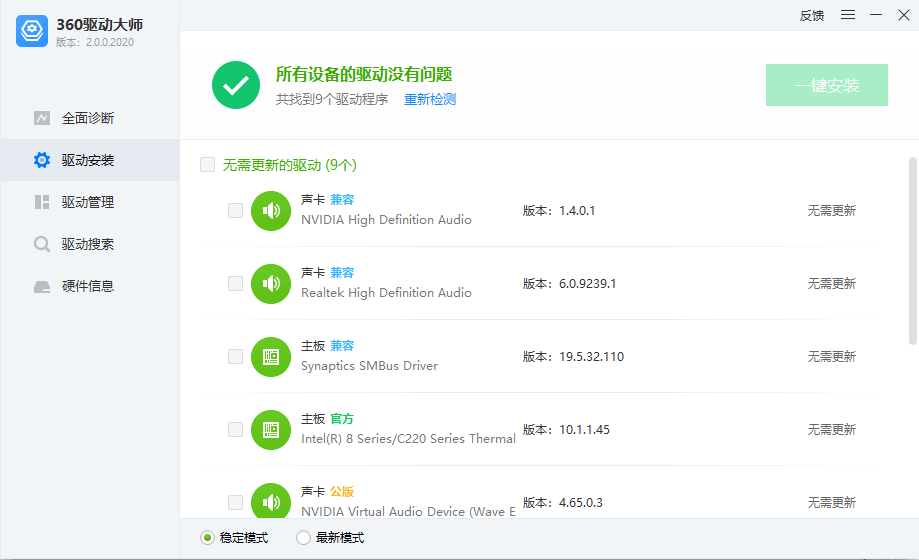The height and width of the screenshot is (560, 919).
Task: Click the 共找到9个驱动程序 text
Action: (332, 100)
